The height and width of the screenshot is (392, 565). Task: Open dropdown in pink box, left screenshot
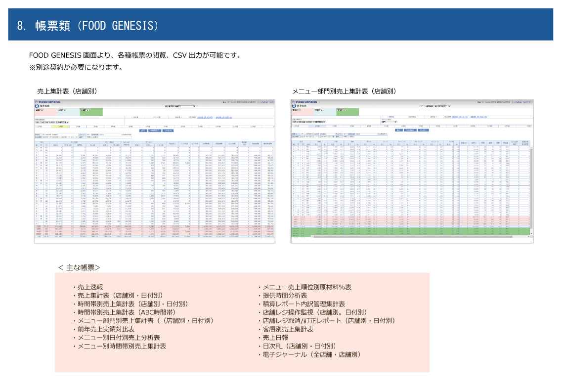click(39, 110)
